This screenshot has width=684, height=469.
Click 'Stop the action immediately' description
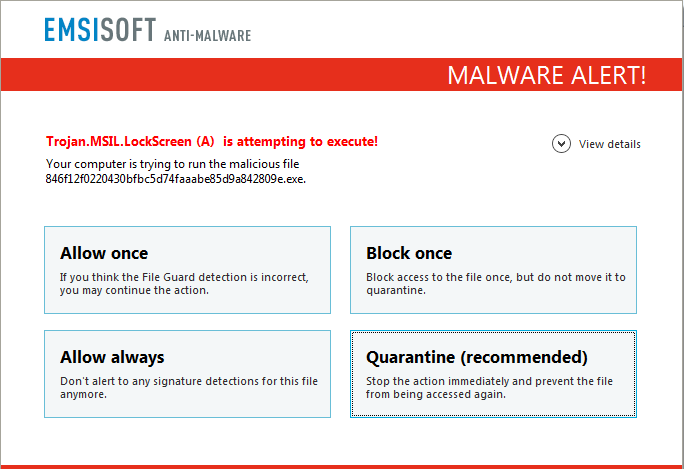click(x=489, y=387)
